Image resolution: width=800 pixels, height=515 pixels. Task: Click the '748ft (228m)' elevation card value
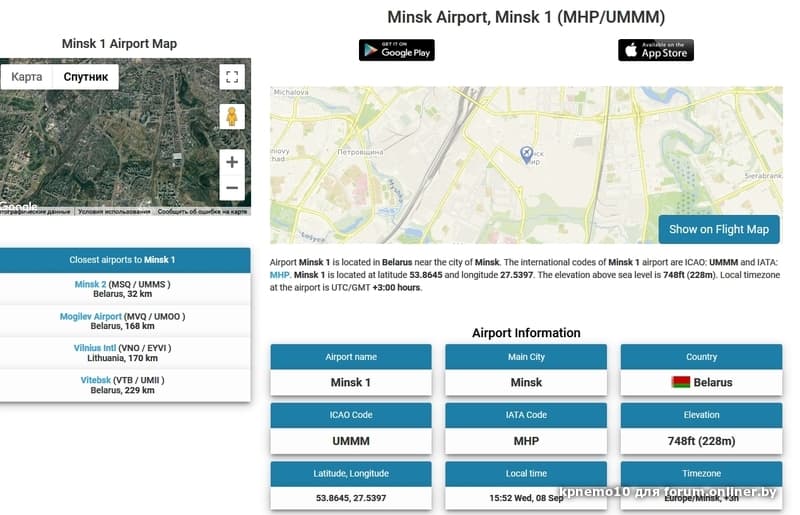click(x=702, y=441)
